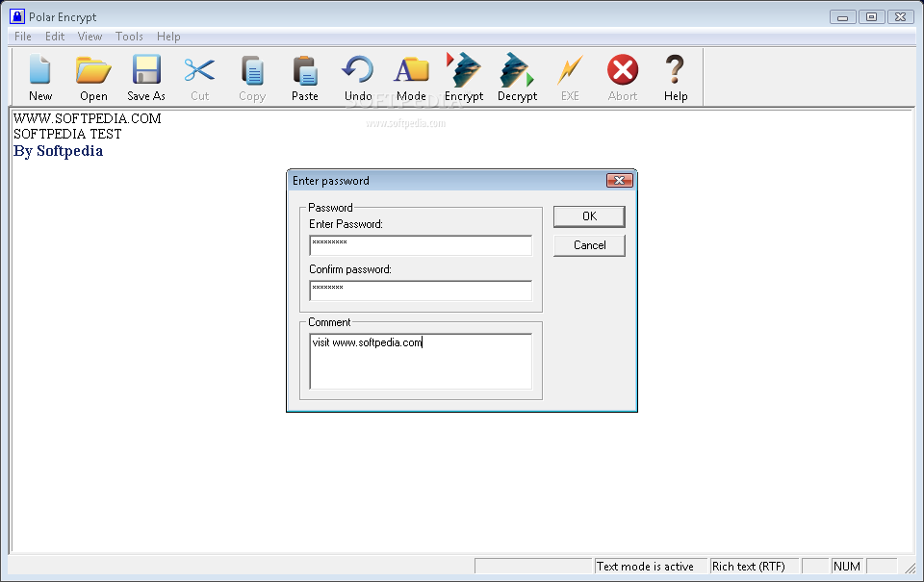924x582 pixels.
Task: Click the Polar Encrypt lock title icon
Action: point(17,16)
